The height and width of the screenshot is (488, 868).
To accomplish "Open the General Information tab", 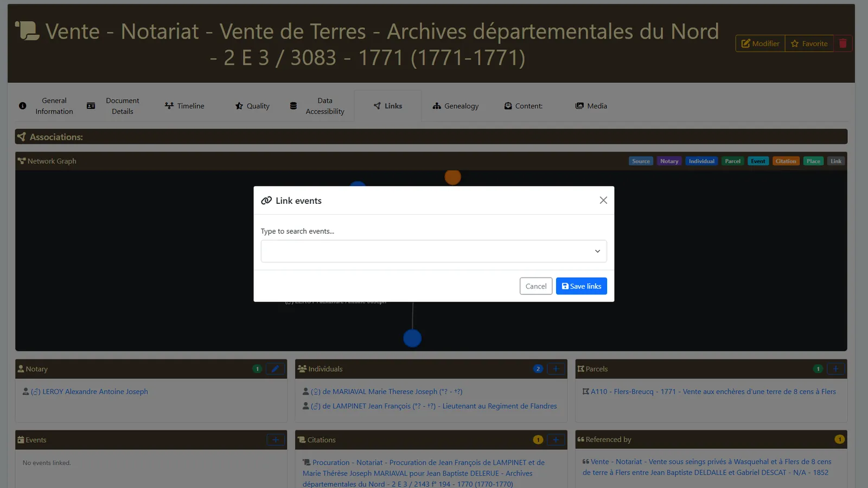I will [46, 106].
